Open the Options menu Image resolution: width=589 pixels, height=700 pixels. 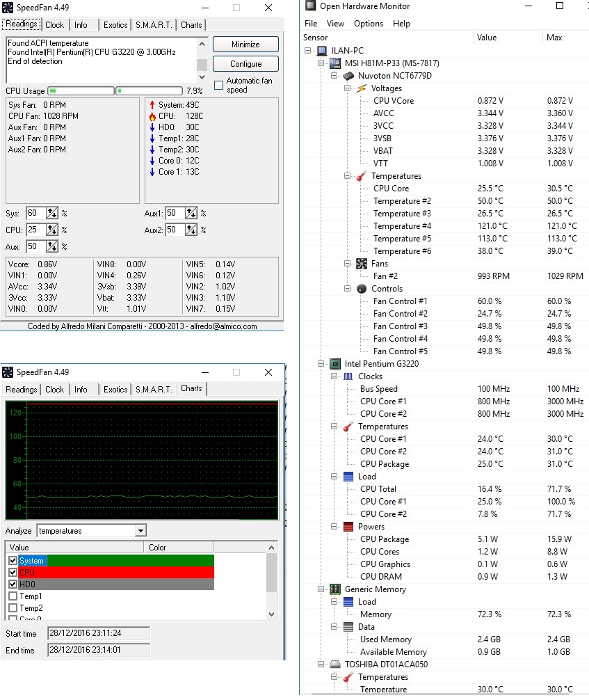[369, 24]
